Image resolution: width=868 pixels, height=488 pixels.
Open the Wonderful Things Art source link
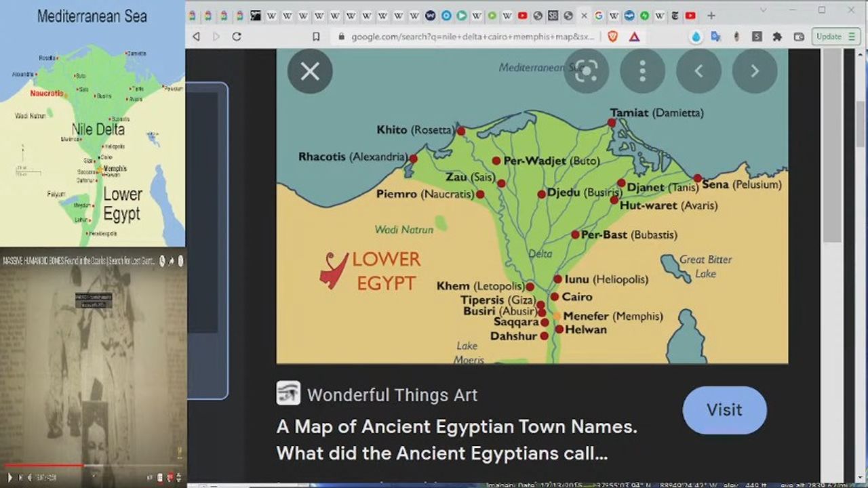point(392,394)
